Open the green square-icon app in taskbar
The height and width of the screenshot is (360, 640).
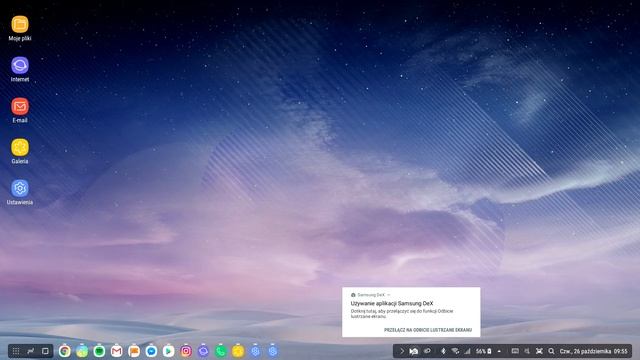99,351
